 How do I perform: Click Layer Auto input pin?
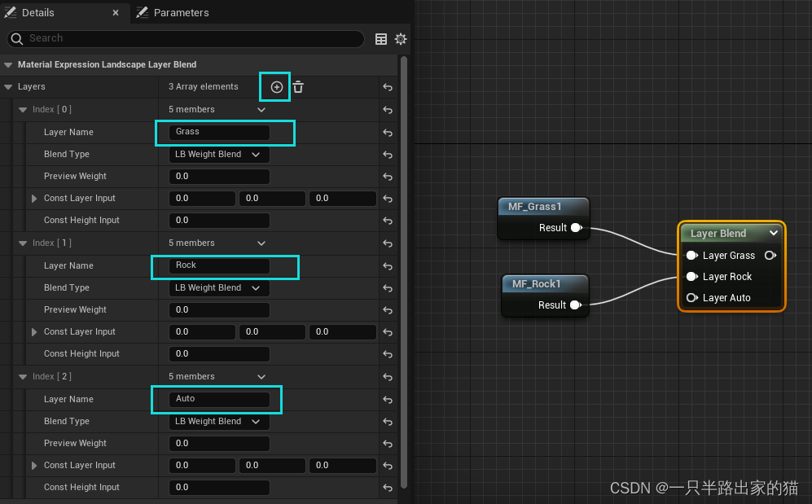(x=691, y=297)
